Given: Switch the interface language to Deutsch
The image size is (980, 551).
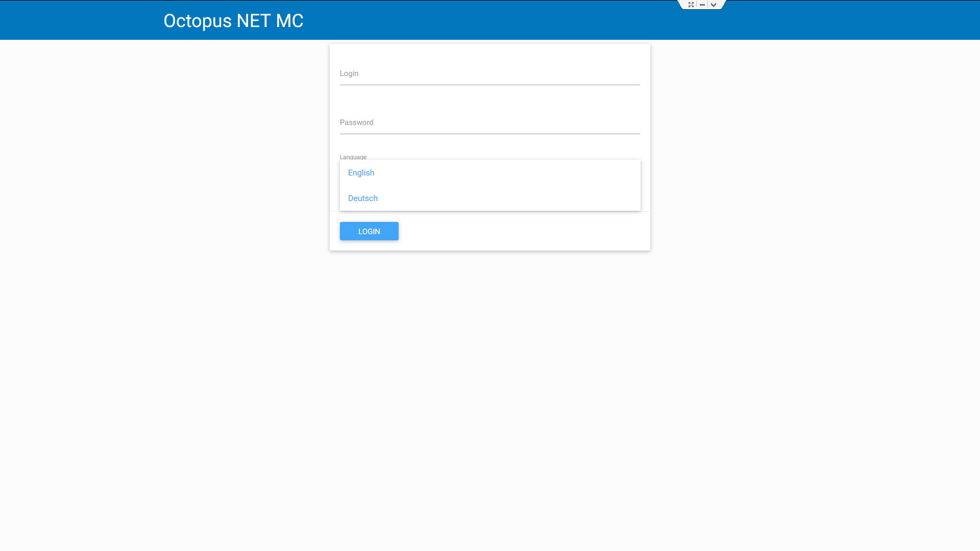Looking at the screenshot, I should click(363, 198).
